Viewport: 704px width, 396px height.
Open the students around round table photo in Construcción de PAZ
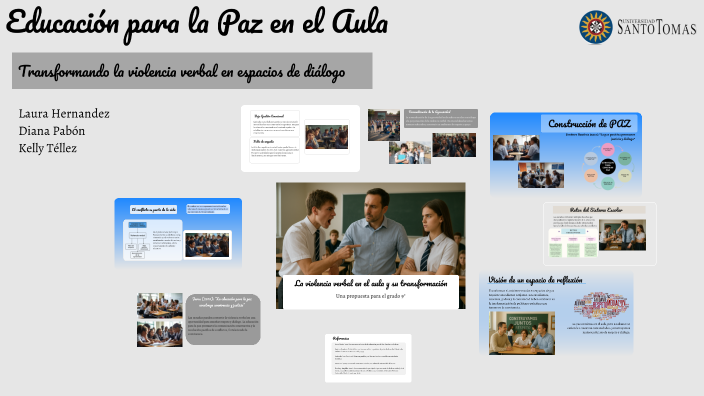tap(516, 148)
